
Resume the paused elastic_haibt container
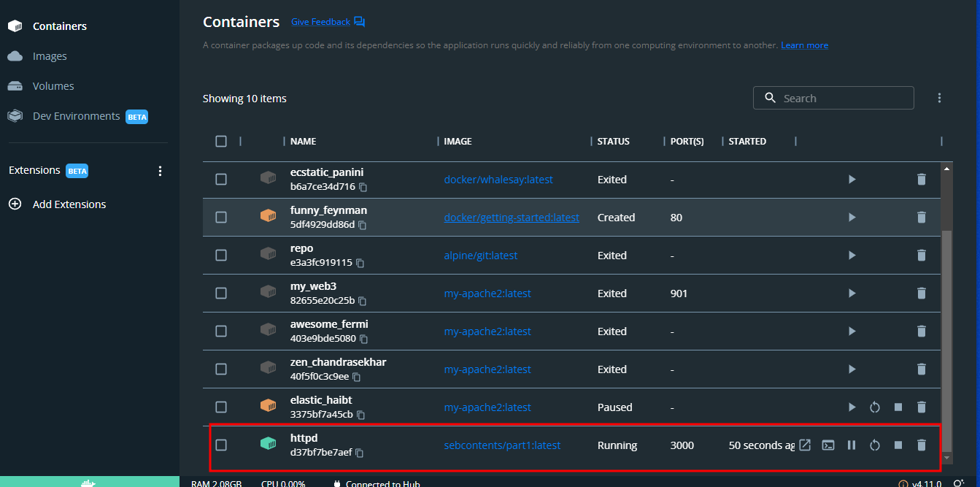click(852, 407)
